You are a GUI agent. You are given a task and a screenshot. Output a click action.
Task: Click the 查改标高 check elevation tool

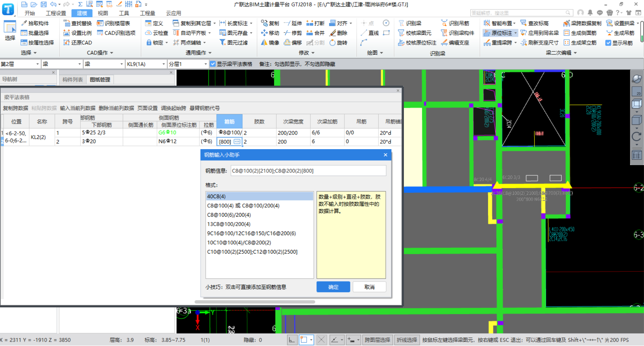point(534,23)
